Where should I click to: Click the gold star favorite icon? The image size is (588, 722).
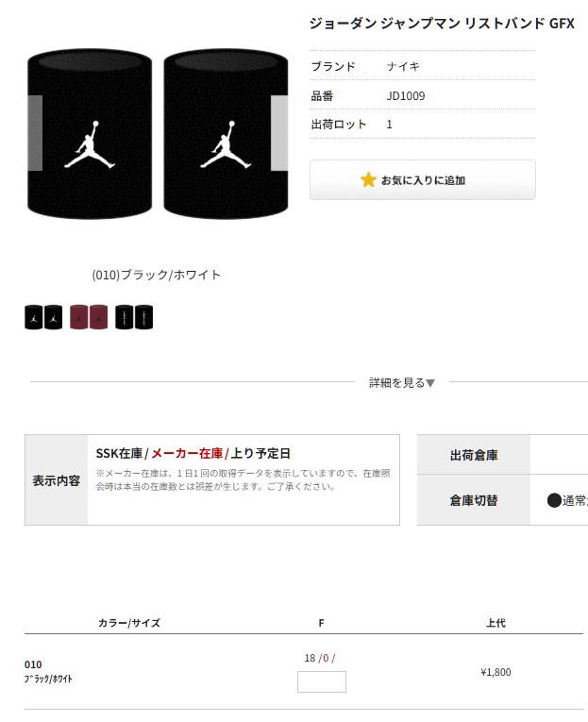[368, 180]
